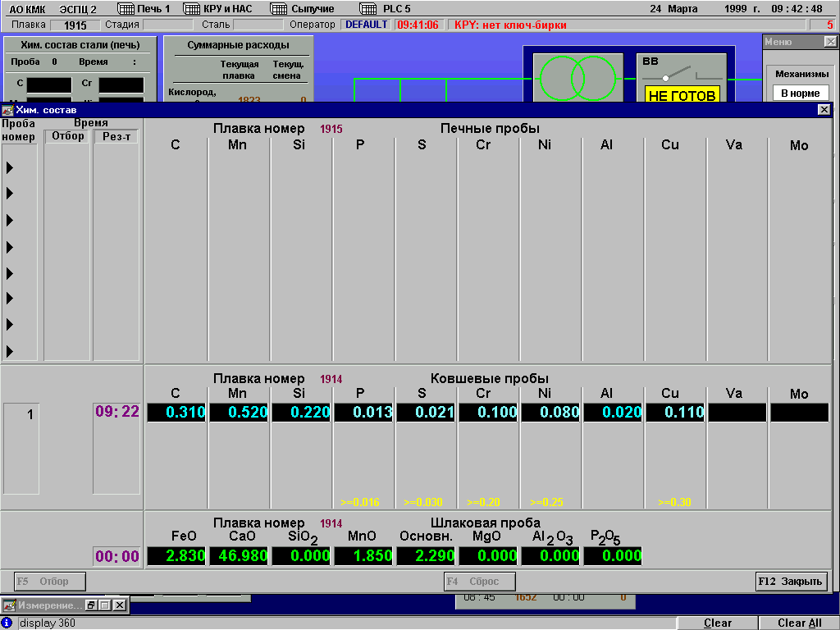
Task: Select the sixth sample row arrow
Action: coord(10,299)
